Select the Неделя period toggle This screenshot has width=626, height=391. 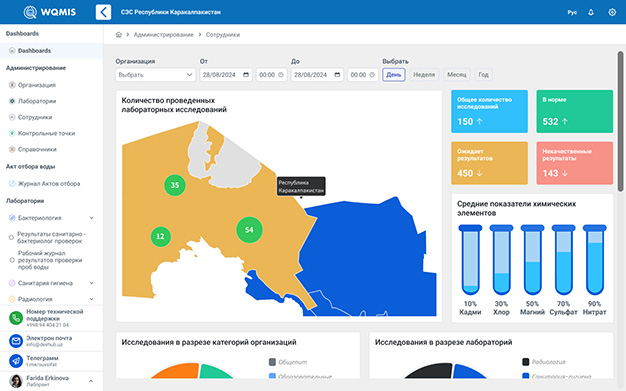tap(424, 75)
